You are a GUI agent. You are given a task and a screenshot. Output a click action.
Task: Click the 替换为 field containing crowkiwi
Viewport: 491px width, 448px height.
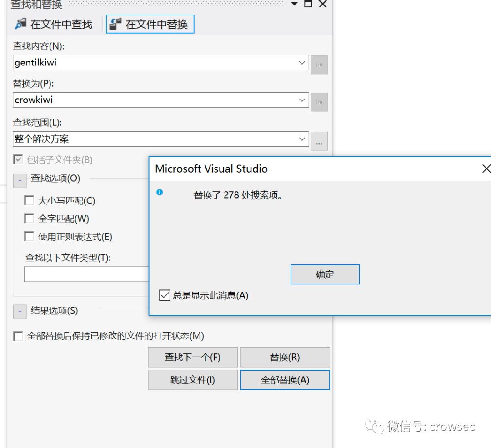tap(160, 100)
